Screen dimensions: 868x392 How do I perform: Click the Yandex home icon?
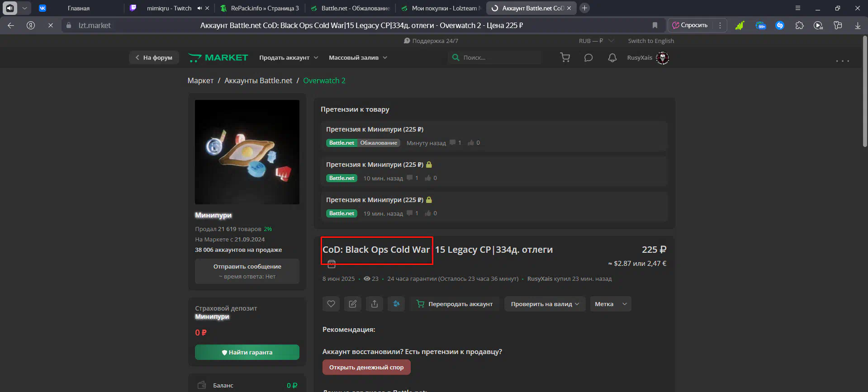point(31,25)
